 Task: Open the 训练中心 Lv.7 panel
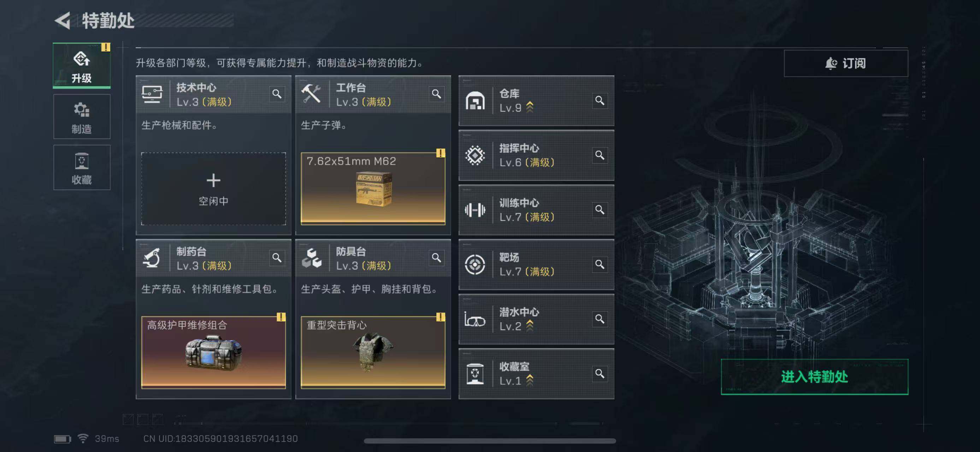point(536,210)
